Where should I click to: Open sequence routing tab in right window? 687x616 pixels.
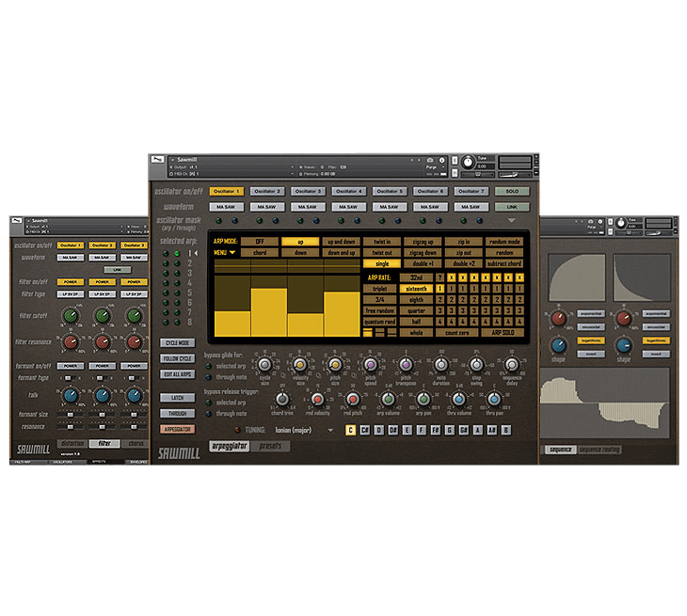pos(599,450)
